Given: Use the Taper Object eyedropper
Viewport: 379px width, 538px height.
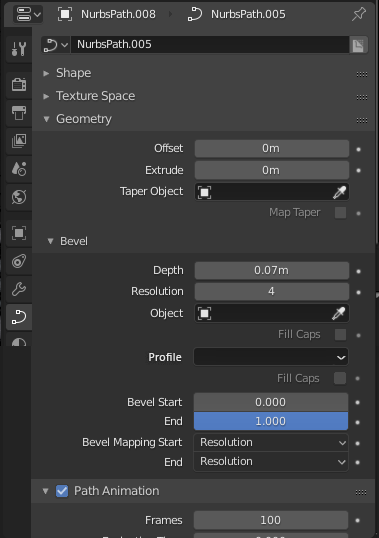Looking at the screenshot, I should [x=339, y=192].
